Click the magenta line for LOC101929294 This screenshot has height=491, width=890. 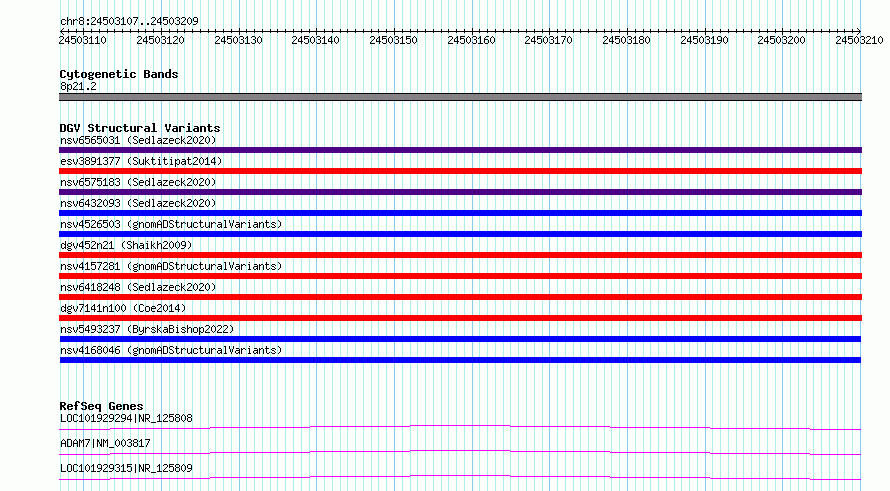(460, 427)
